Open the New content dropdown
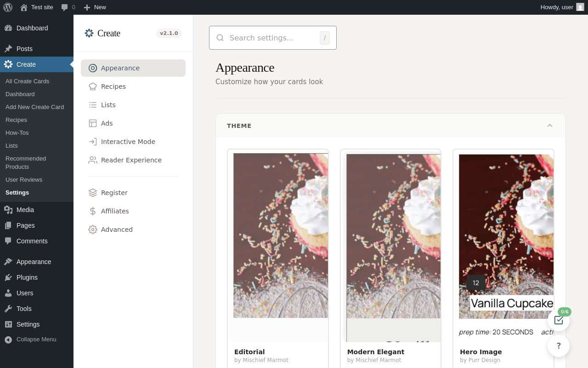Screen dimensions: 588x368 pyautogui.click(x=95, y=7)
